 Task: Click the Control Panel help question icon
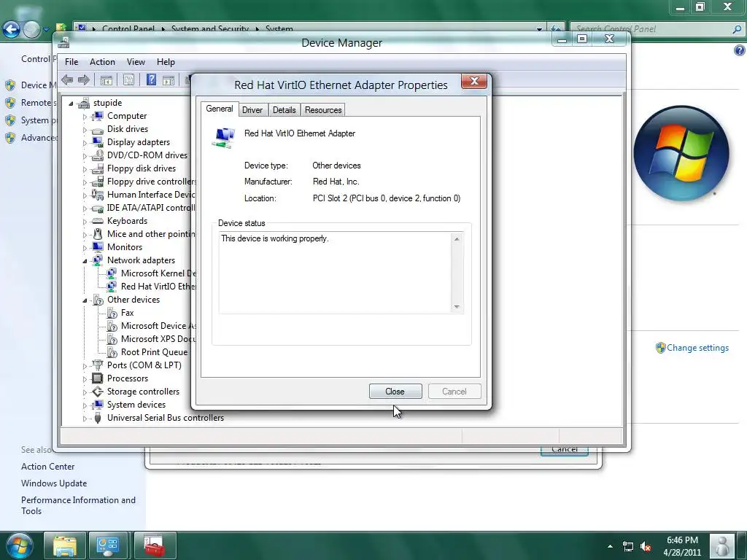740,50
